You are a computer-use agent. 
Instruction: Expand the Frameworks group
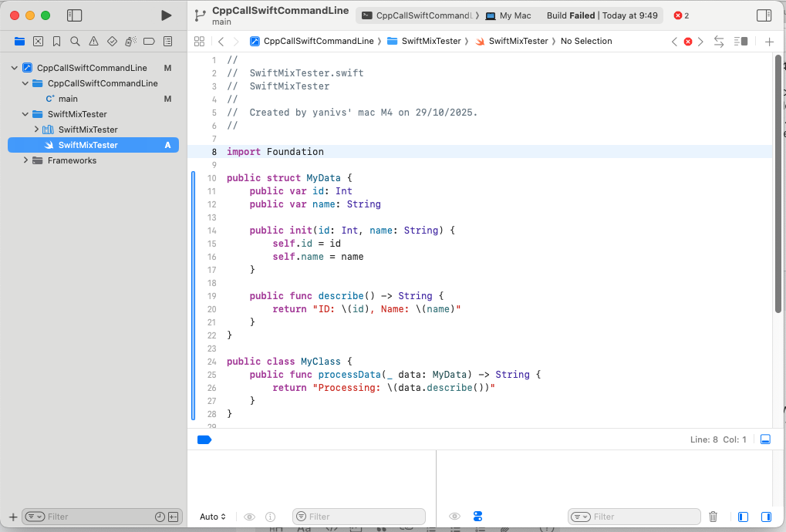[25, 160]
